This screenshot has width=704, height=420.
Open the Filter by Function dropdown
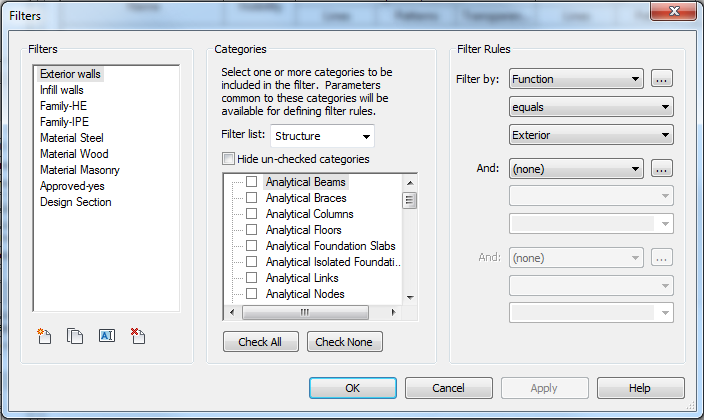point(576,79)
